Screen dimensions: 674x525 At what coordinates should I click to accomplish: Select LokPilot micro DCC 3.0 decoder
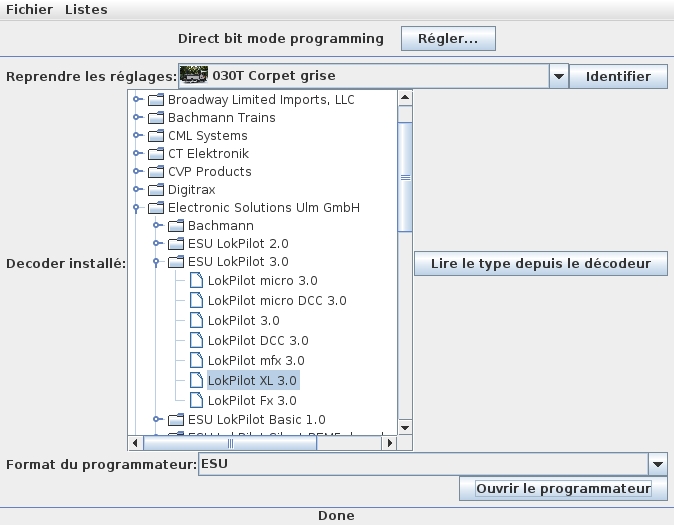(x=277, y=301)
